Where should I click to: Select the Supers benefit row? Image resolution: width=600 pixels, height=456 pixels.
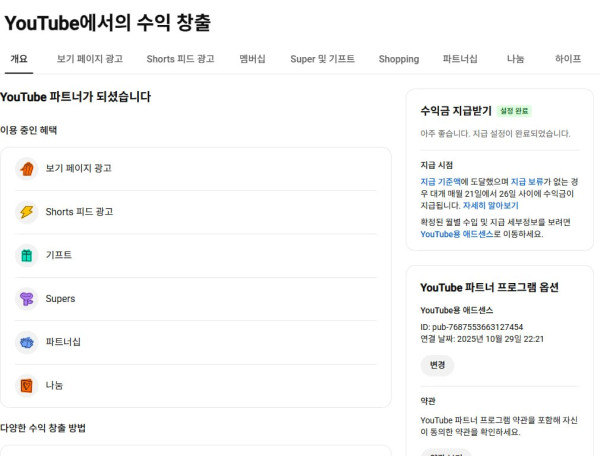pos(196,299)
